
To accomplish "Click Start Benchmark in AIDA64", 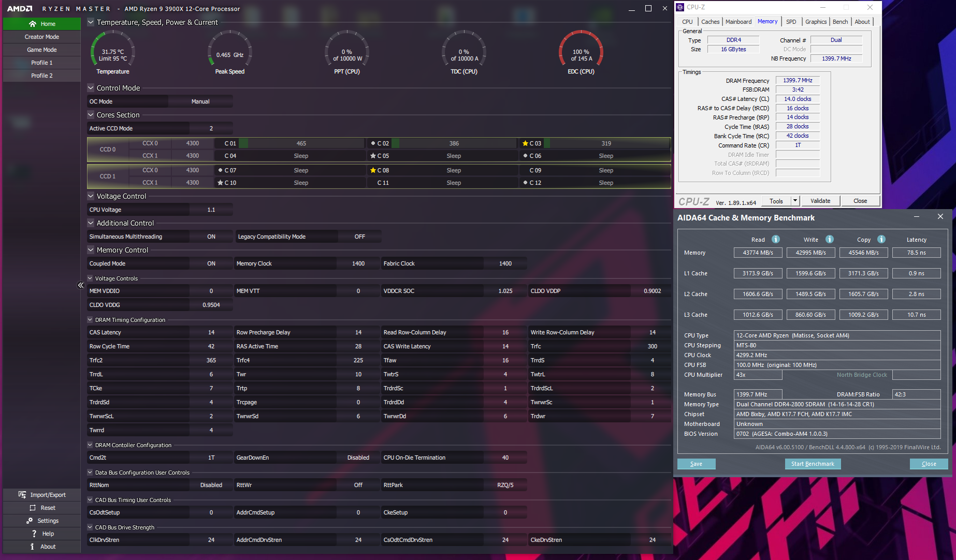I will tap(813, 464).
